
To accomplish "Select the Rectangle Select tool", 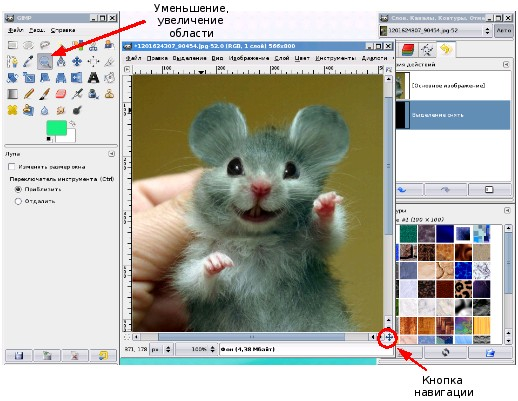I will [x=12, y=45].
